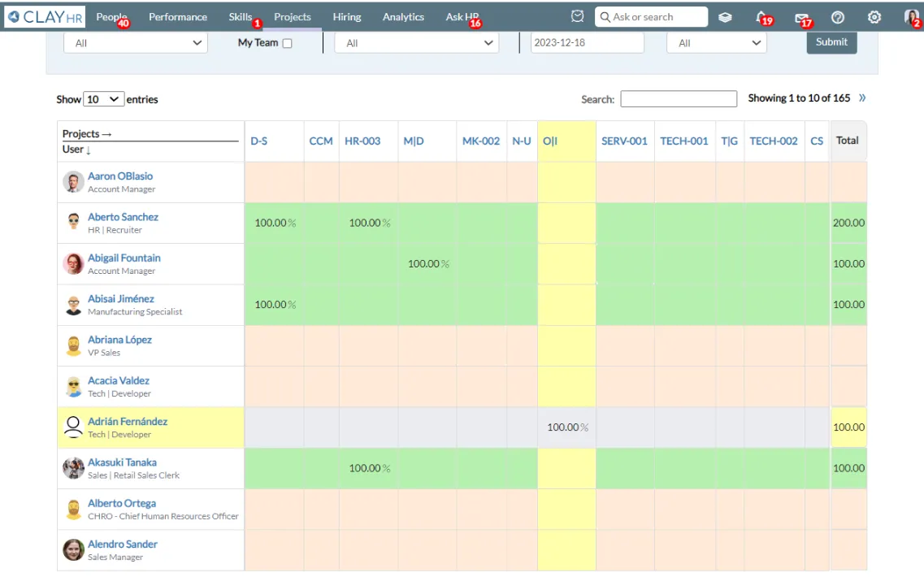This screenshot has height=577, width=924.
Task: Click Abriana López's avatar
Action: point(74,345)
